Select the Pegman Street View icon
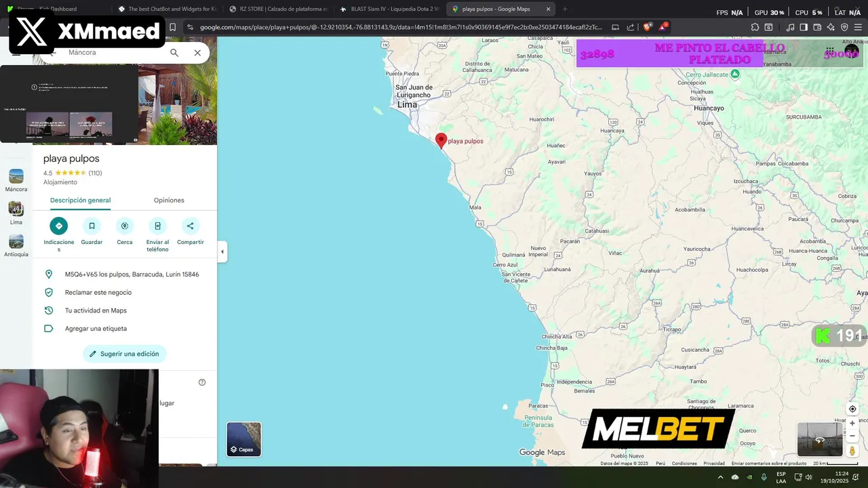Viewport: 868px width, 488px height. (x=852, y=451)
